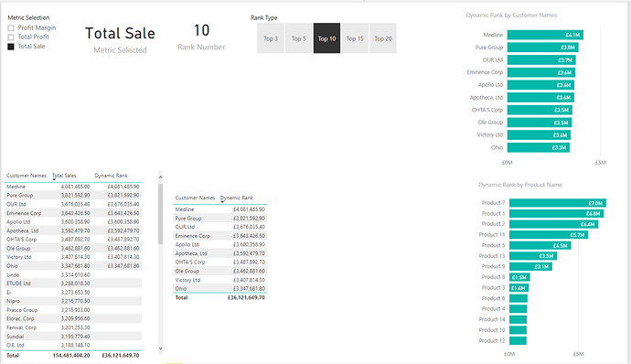This screenshot has height=364, width=631.
Task: Click the 154,481,404.20 total sales value
Action: (x=71, y=356)
